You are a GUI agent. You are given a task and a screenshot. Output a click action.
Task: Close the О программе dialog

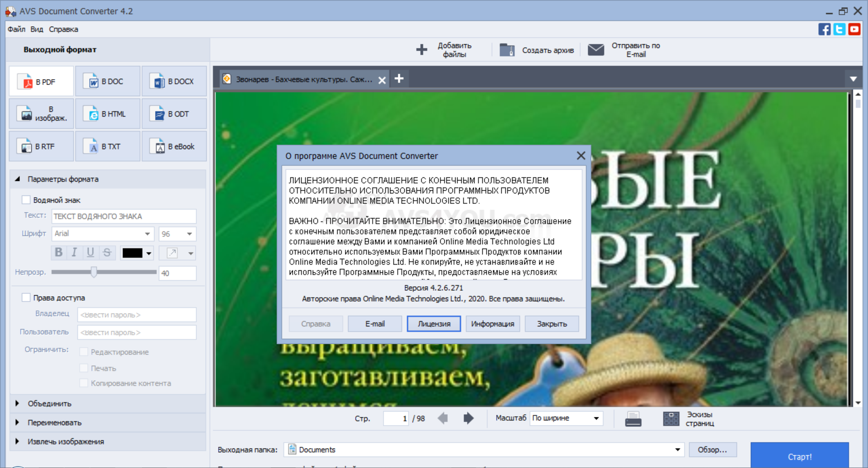coord(581,156)
